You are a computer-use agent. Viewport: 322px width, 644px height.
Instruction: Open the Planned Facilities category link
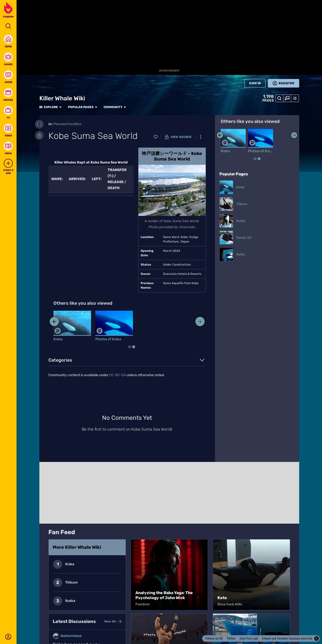67,124
